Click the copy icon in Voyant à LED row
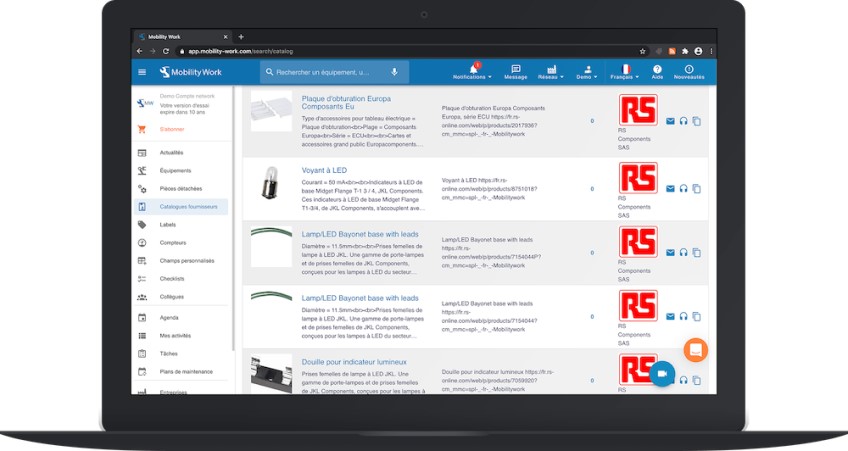The width and height of the screenshot is (848, 451). tap(697, 189)
